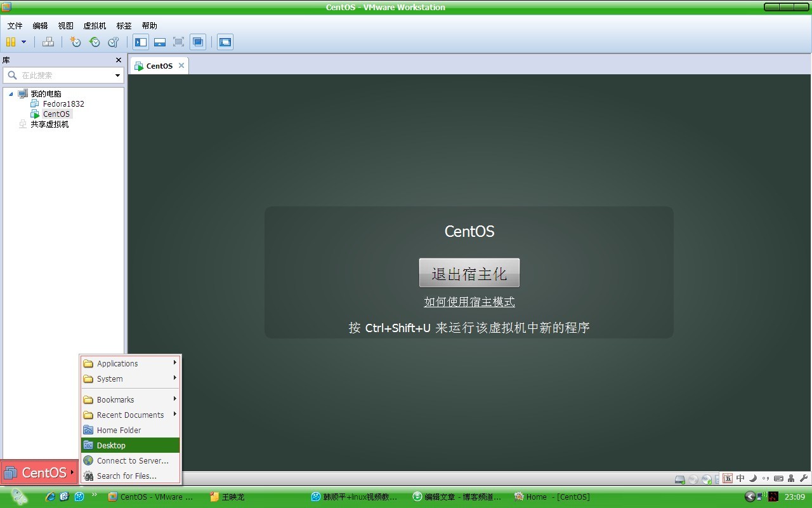Viewport: 812px width, 508px height.
Task: Switch to the CentOS tab
Action: (x=159, y=66)
